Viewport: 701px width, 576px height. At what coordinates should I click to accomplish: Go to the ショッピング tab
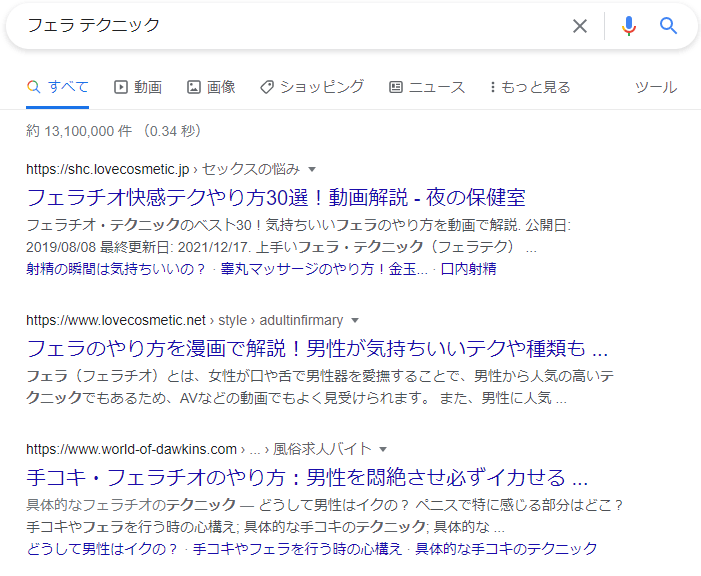click(312, 87)
